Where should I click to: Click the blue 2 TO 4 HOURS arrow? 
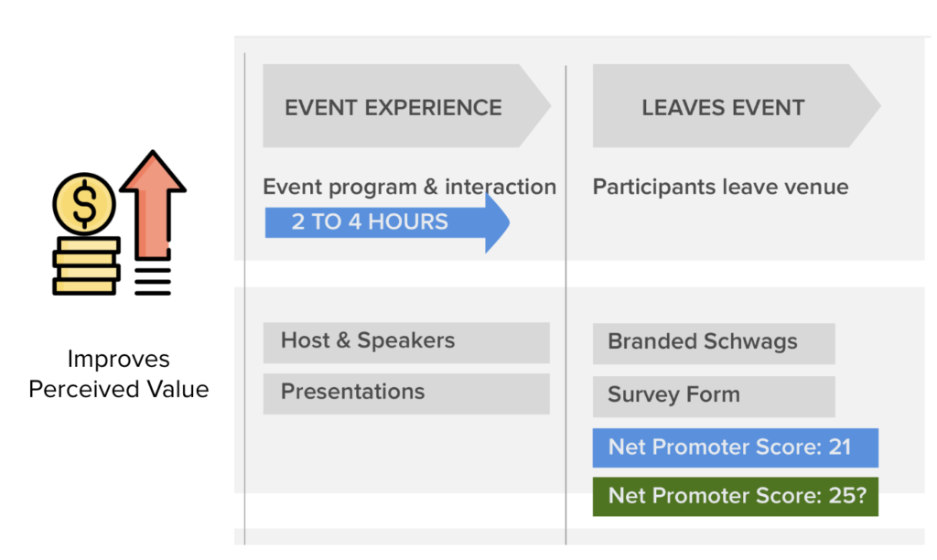pos(387,222)
